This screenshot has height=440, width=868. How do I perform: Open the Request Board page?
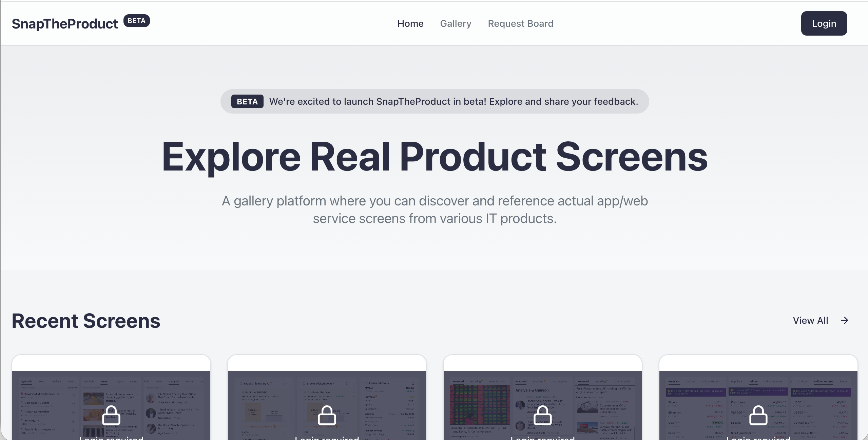pyautogui.click(x=520, y=23)
